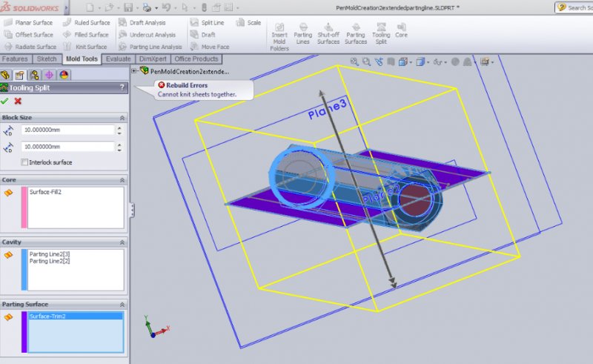
Task: Click the pink Core color bar
Action: click(x=24, y=208)
